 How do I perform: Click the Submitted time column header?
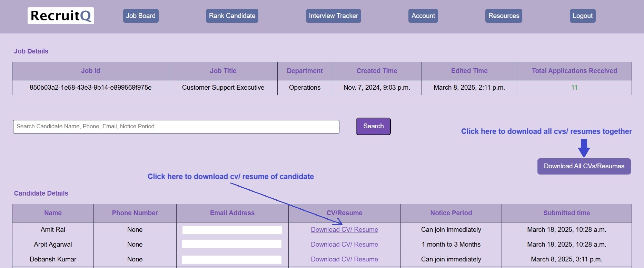(567, 213)
